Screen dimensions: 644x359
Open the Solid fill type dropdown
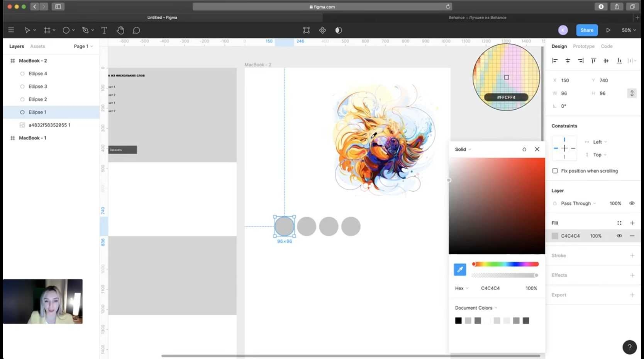click(463, 149)
